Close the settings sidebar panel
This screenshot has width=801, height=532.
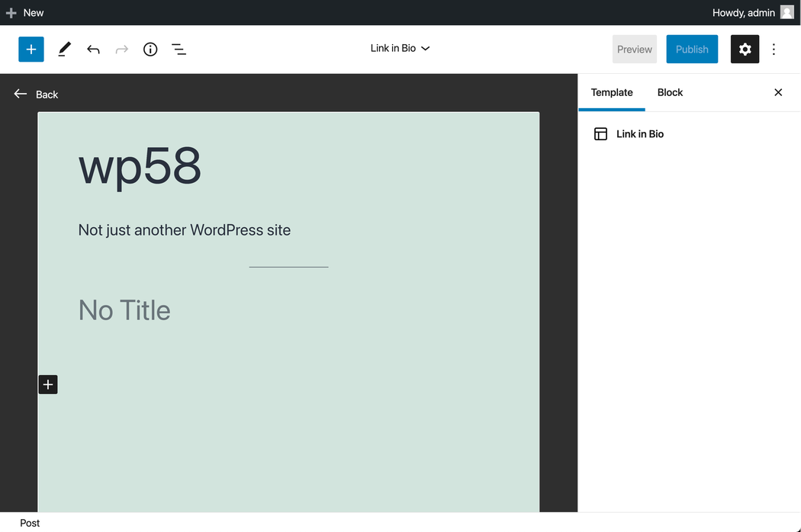click(778, 93)
